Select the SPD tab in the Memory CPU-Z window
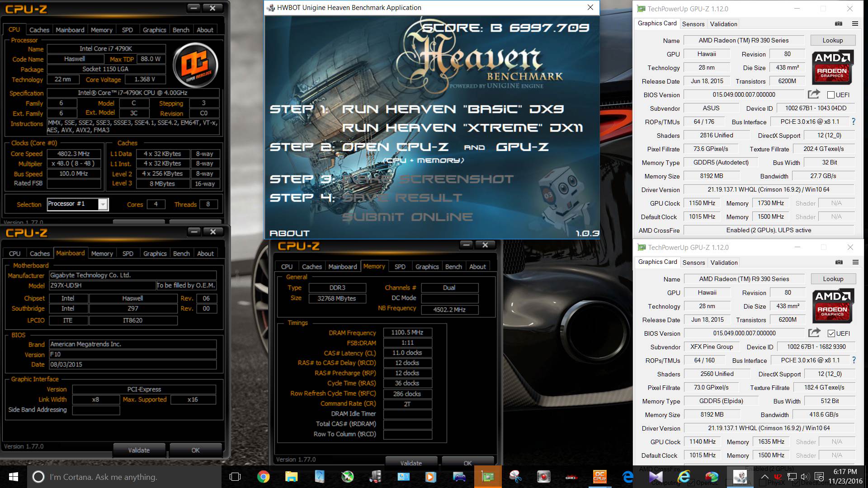Screen dimensions: 868x488 click(400, 267)
